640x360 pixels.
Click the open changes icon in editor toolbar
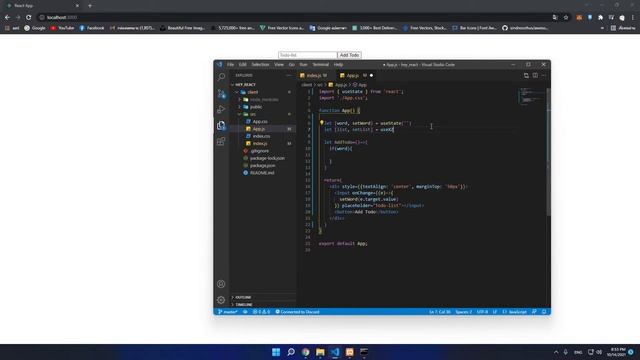(x=526, y=76)
